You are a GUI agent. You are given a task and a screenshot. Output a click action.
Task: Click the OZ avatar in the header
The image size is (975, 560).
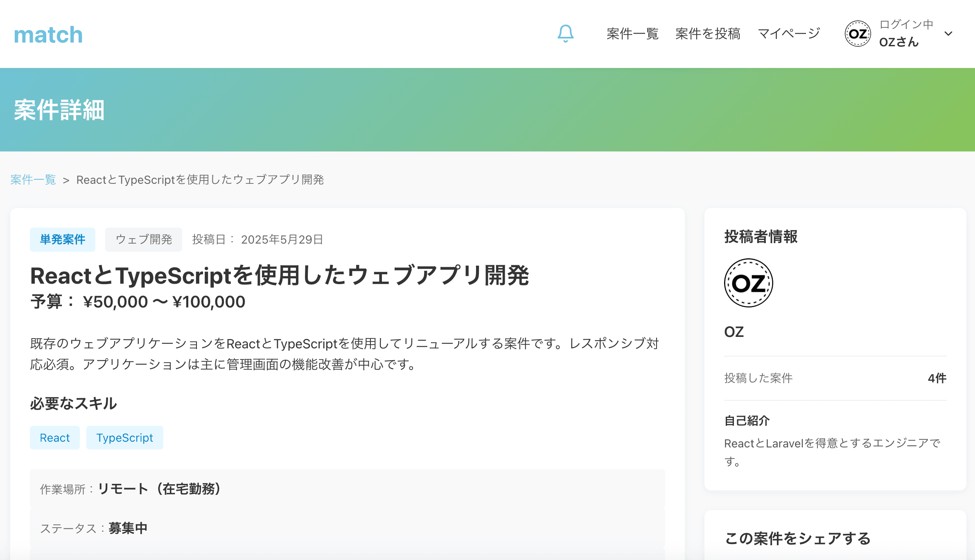[858, 34]
